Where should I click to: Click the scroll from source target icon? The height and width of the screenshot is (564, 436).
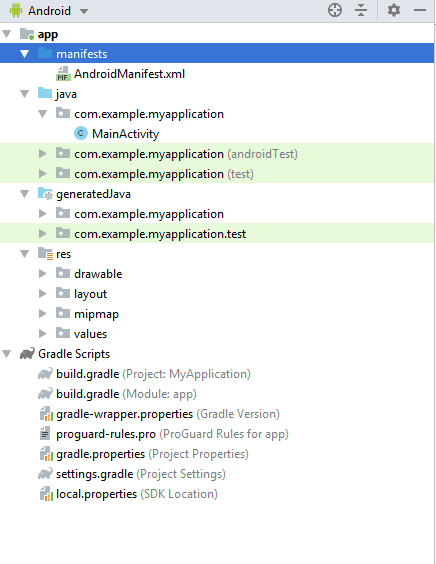pyautogui.click(x=335, y=10)
